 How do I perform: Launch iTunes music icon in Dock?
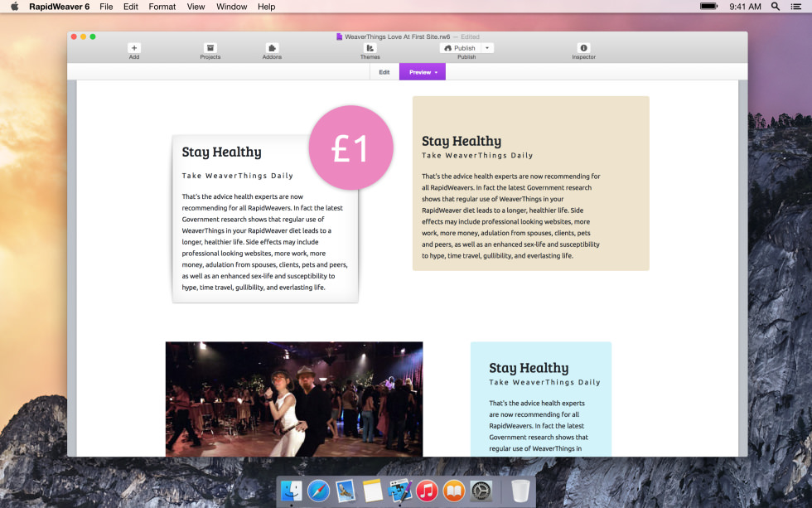pyautogui.click(x=427, y=491)
